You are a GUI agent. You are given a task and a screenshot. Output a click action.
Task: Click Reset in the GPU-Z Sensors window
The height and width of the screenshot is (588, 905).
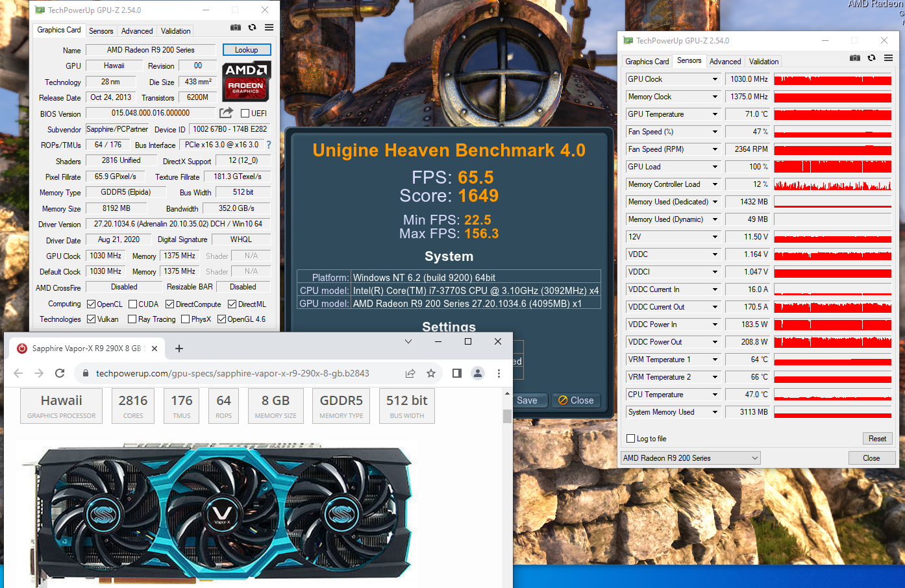point(878,439)
